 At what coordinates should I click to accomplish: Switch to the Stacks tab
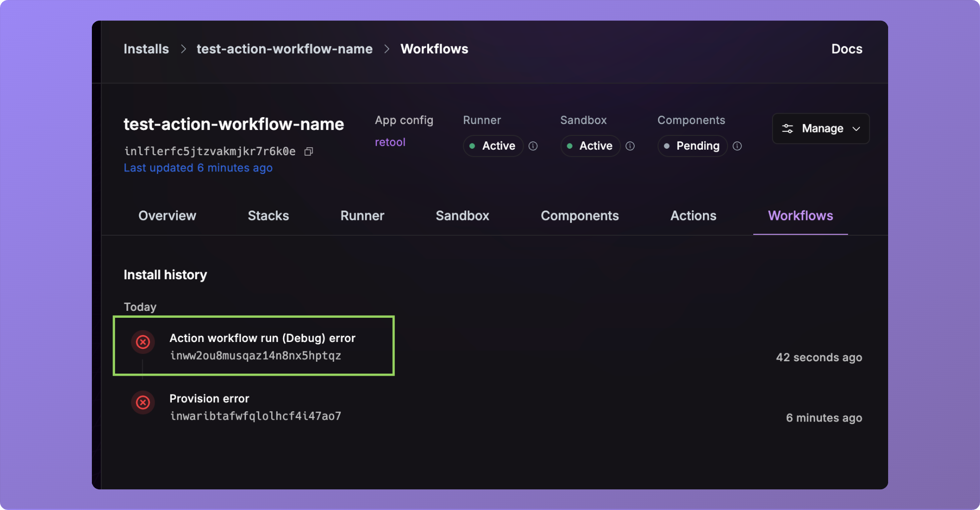[x=268, y=215]
